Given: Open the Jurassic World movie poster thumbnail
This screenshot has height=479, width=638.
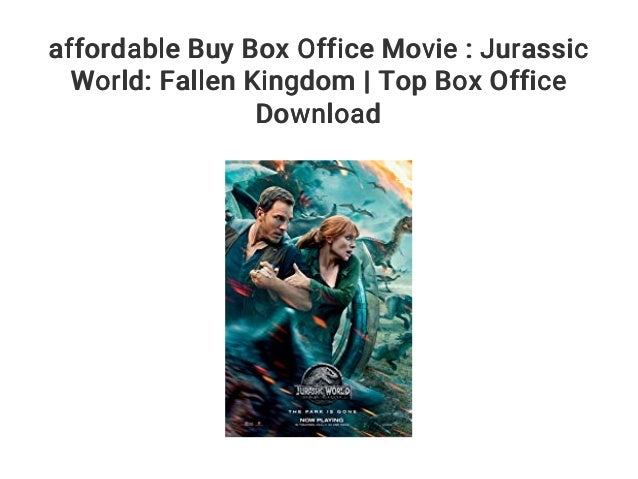Looking at the screenshot, I should [x=319, y=298].
